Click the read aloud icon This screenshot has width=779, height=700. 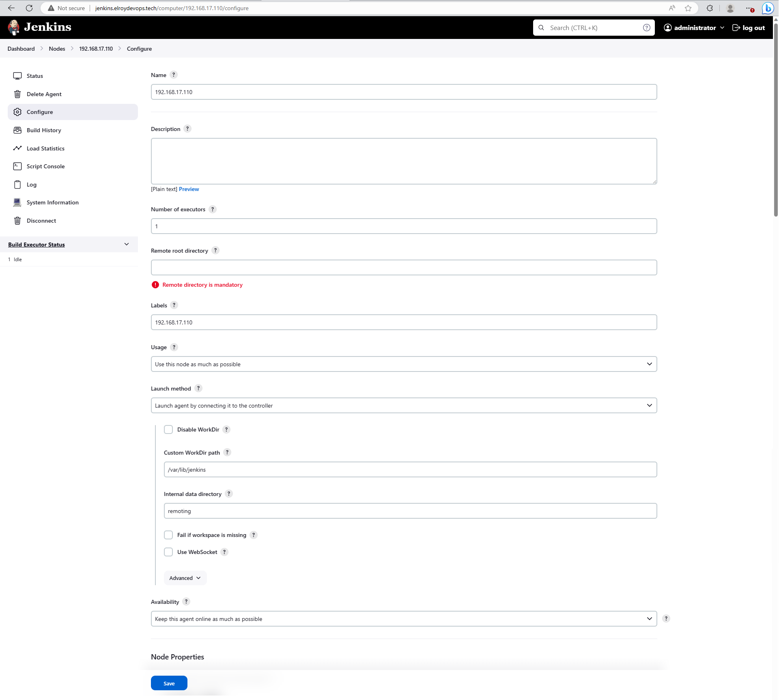672,8
